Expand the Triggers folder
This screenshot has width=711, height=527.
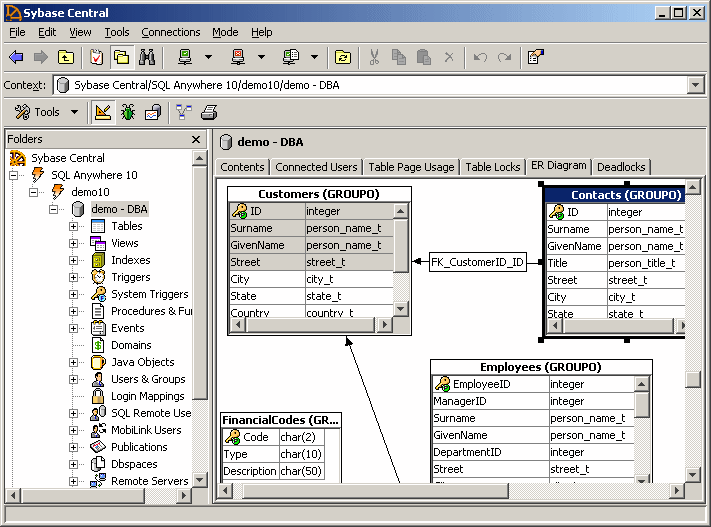coord(73,277)
